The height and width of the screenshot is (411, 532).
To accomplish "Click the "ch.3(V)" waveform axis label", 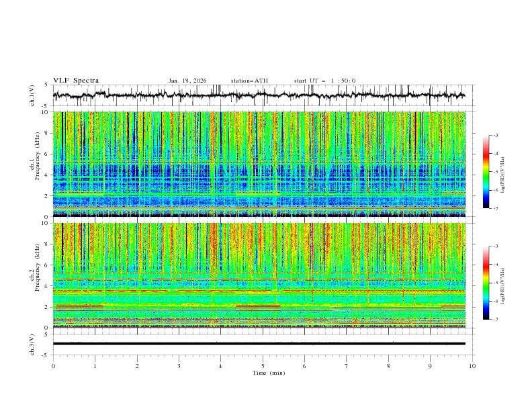I will (x=32, y=345).
